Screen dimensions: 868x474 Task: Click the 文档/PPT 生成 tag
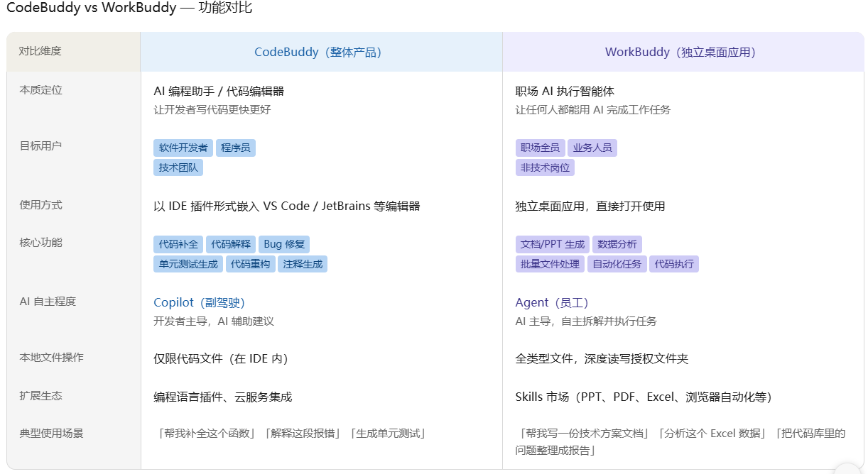click(x=553, y=244)
